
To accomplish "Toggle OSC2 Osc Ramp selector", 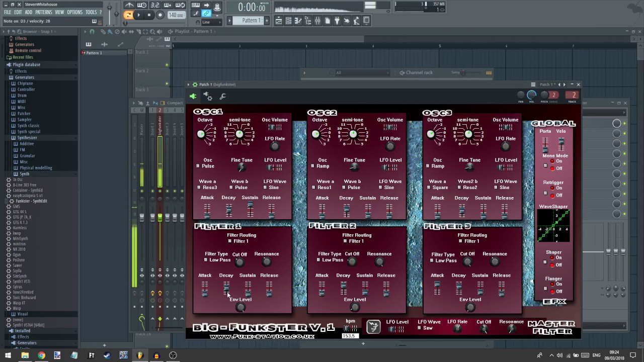I will (x=313, y=166).
